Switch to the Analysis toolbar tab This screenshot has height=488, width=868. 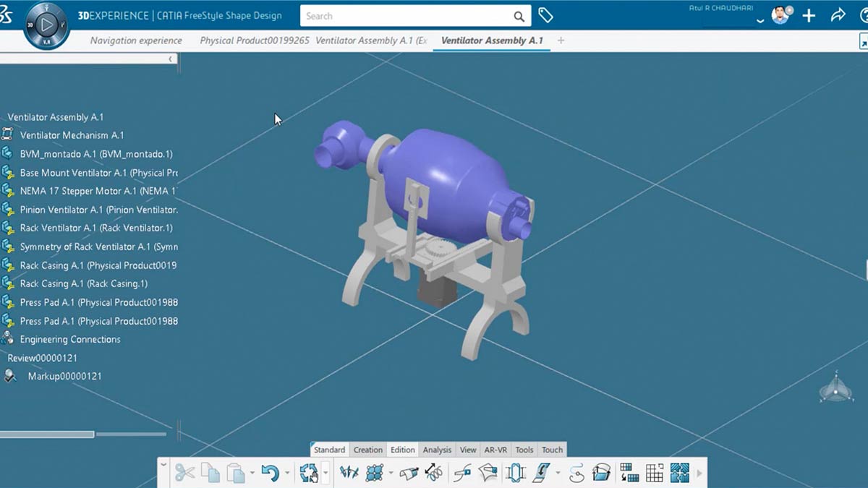[x=437, y=450]
